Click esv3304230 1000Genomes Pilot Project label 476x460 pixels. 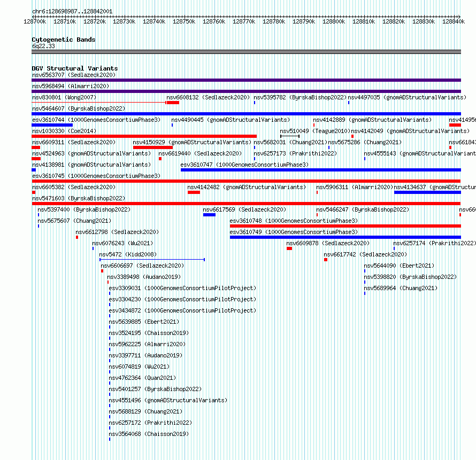coord(182,299)
